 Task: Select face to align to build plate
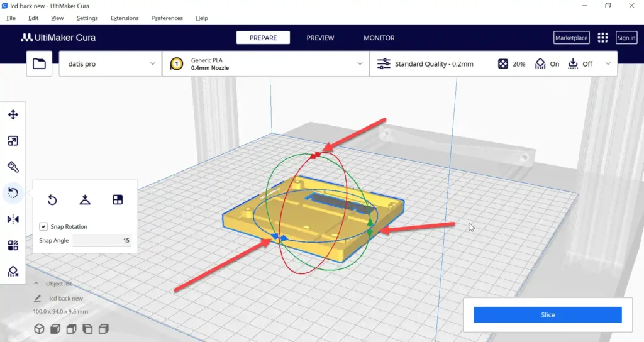[x=118, y=199]
